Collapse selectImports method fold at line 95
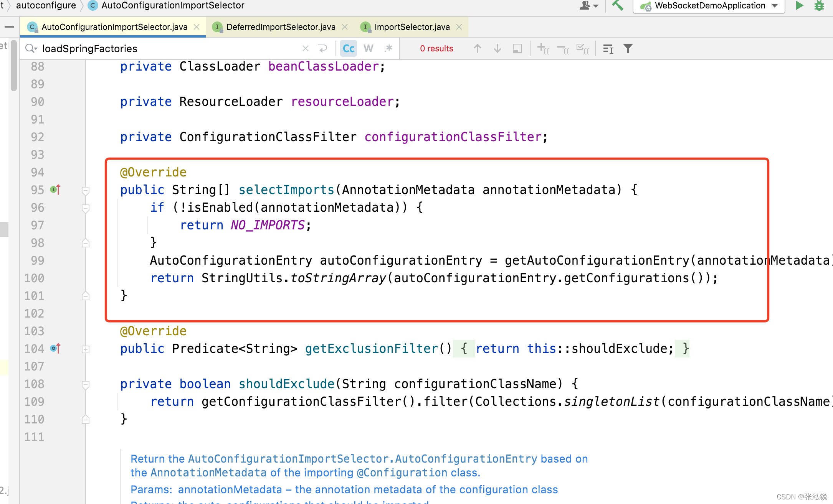Screen dimensions: 833x504 coord(86,190)
